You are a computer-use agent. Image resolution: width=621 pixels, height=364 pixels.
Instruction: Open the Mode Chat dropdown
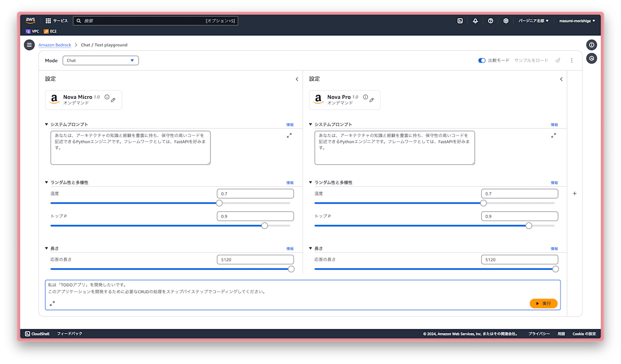[x=100, y=60]
